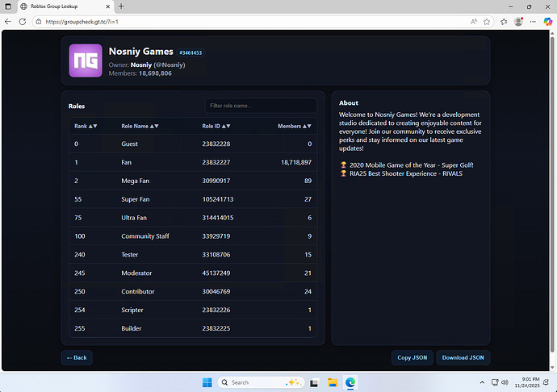Add page to favorites star icon
The image size is (557, 392).
pos(487,22)
